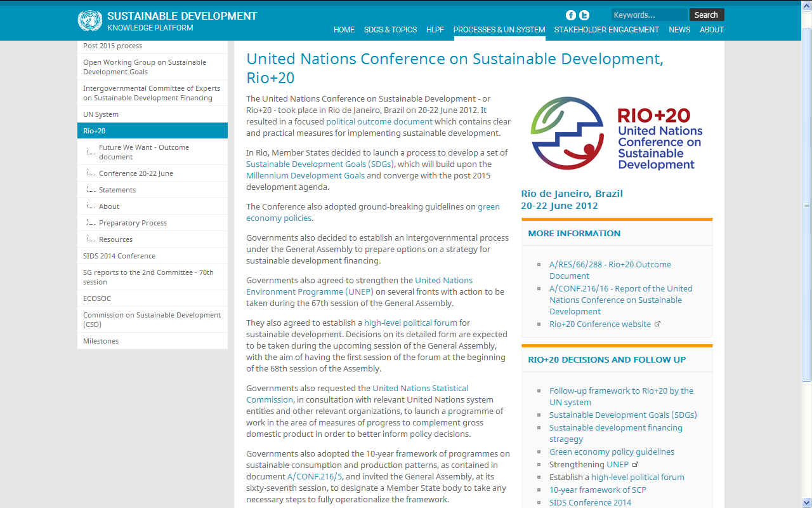This screenshot has height=508, width=812.
Task: Open Follow-up framework to Rio+20 link
Action: pos(621,396)
